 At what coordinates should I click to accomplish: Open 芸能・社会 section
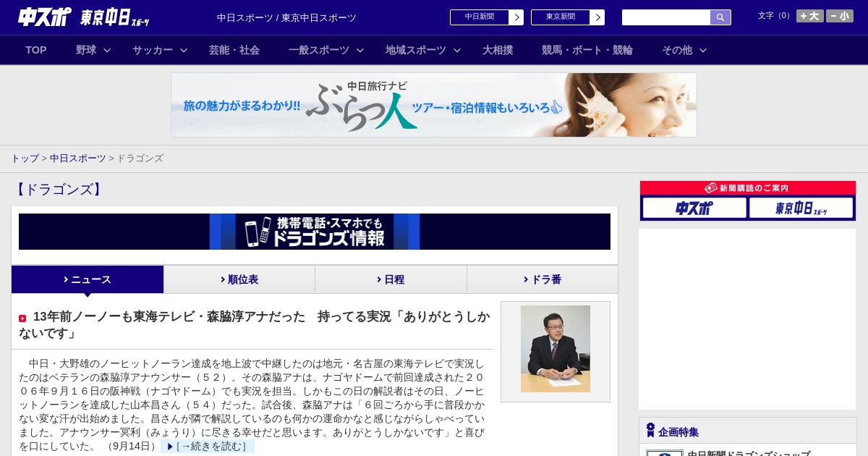pos(234,50)
